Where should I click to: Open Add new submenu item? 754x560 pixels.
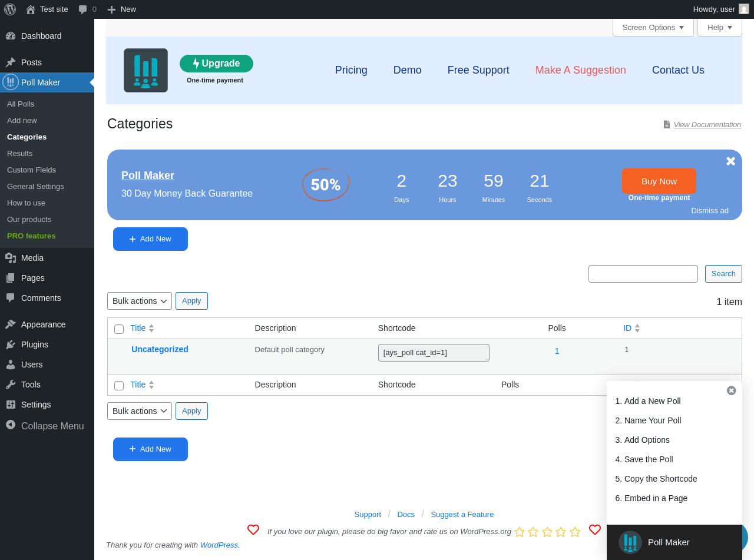tap(22, 121)
